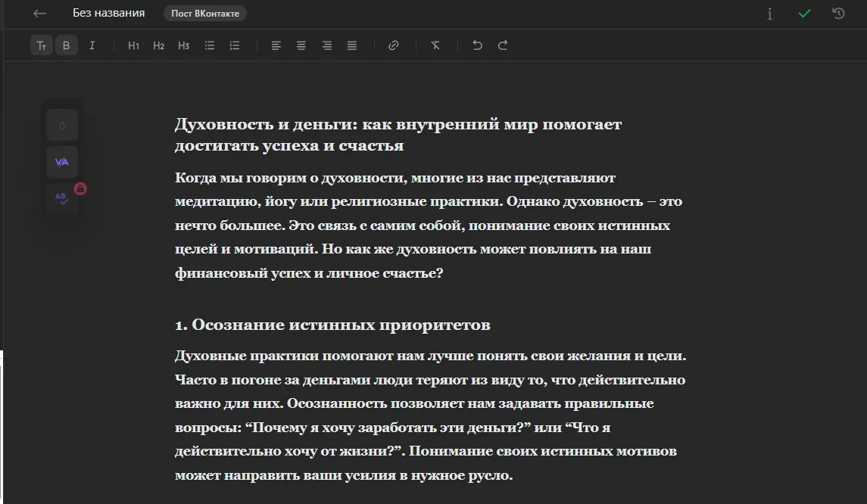Toggle italic formatting
The height and width of the screenshot is (504, 867).
click(92, 45)
